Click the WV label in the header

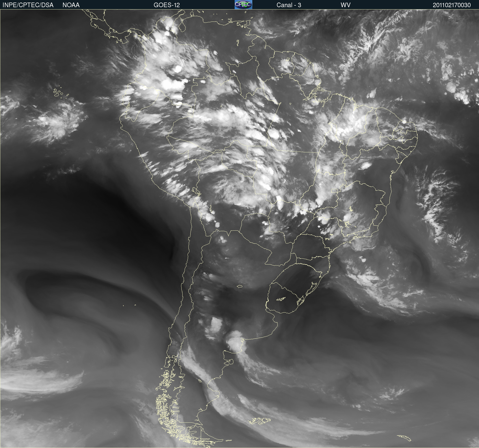click(346, 5)
